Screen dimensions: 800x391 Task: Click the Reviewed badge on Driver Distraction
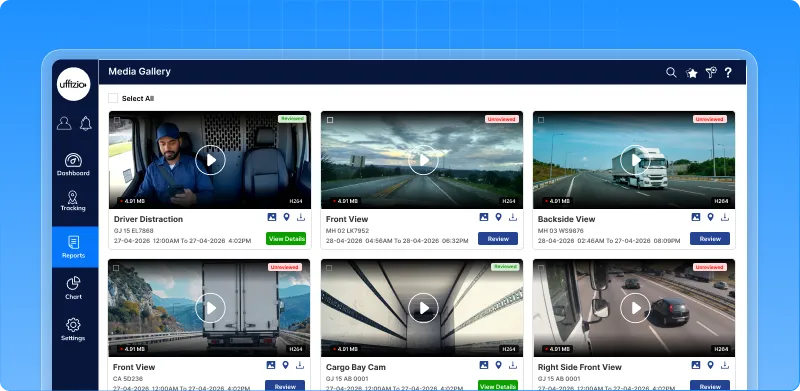point(292,118)
